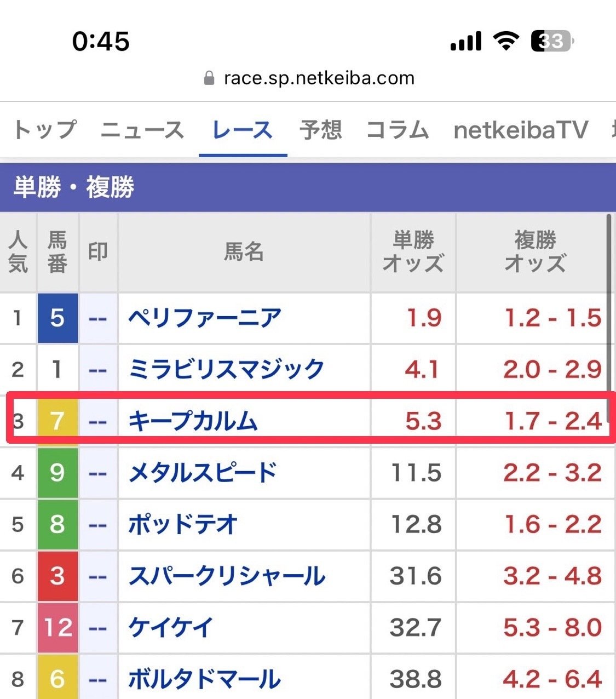Switch to the ニュース tab

point(142,130)
